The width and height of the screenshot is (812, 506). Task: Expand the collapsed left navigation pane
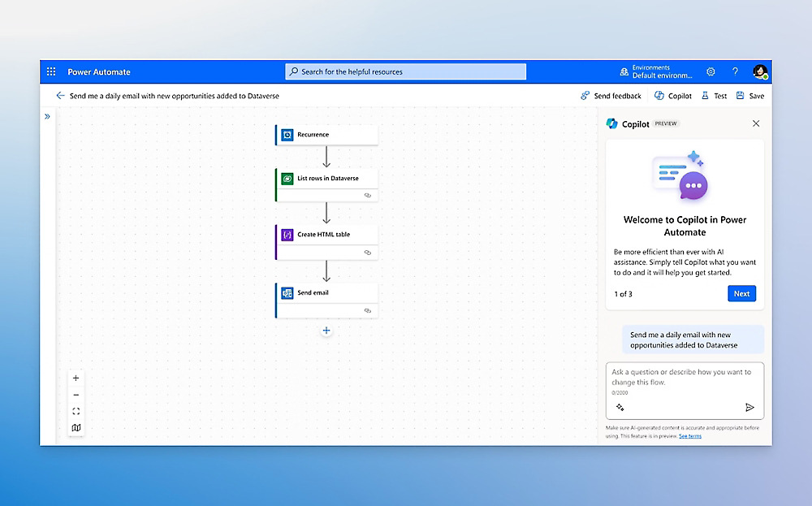tap(47, 116)
